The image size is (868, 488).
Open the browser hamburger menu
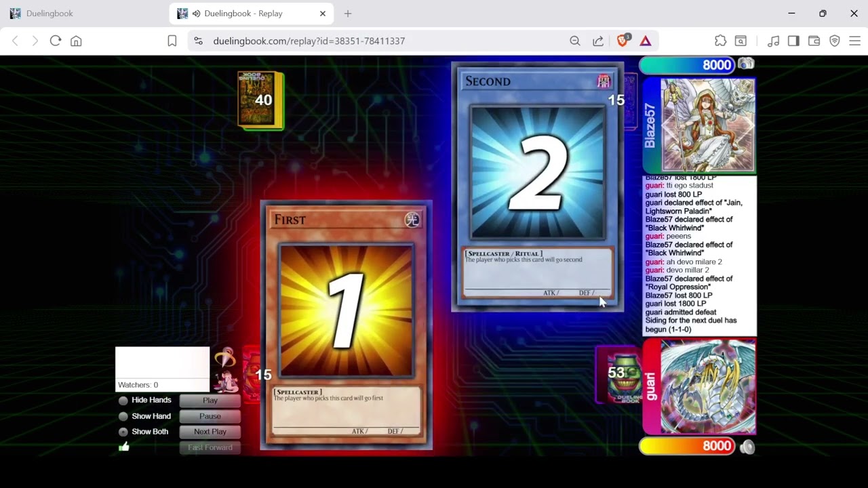[x=854, y=41]
